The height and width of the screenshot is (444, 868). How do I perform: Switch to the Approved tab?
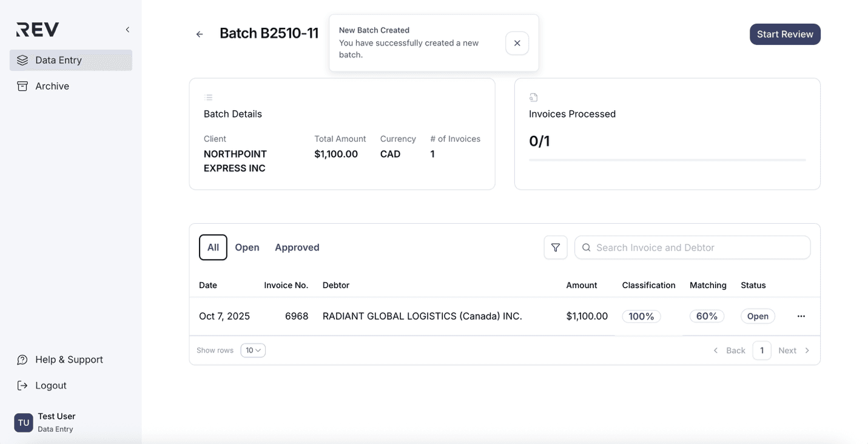(297, 247)
